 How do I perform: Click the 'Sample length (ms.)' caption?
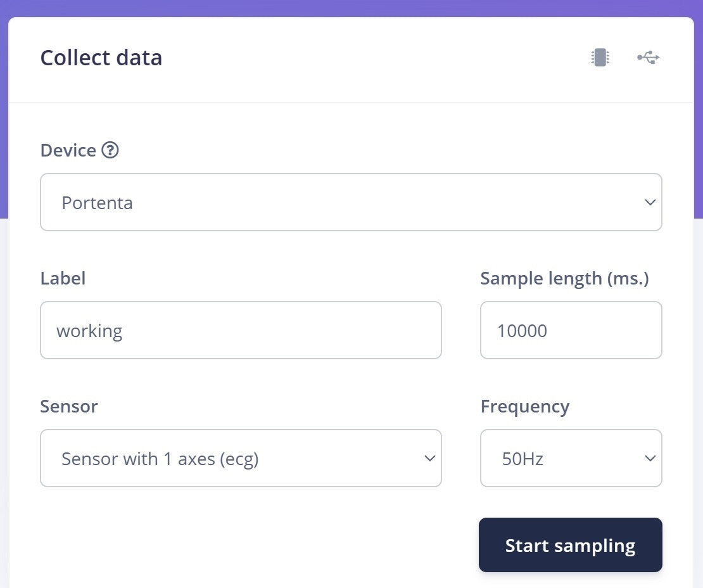click(x=564, y=278)
